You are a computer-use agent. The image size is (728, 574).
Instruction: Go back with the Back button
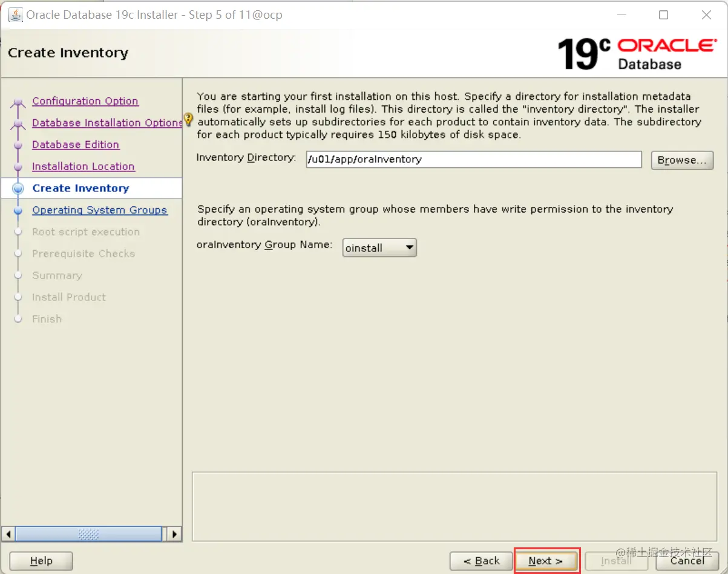482,561
